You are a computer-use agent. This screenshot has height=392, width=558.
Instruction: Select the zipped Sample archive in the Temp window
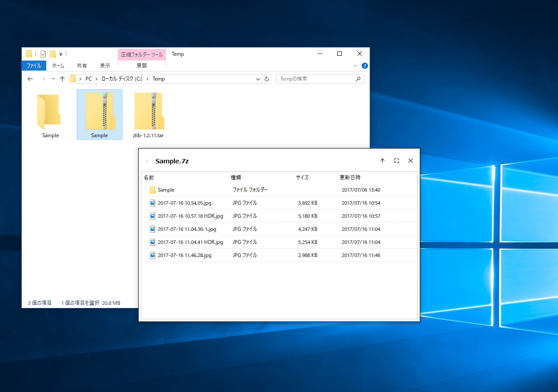pyautogui.click(x=99, y=115)
